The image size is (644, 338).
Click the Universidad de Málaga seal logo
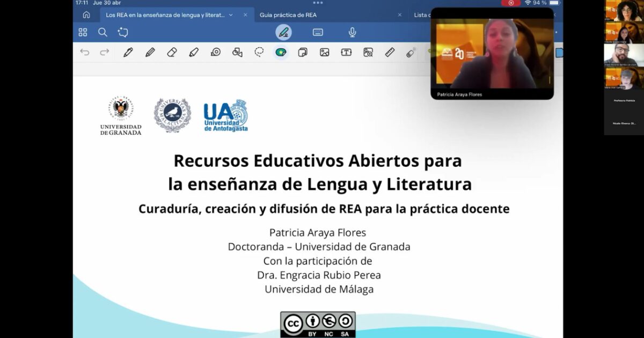pos(172,115)
